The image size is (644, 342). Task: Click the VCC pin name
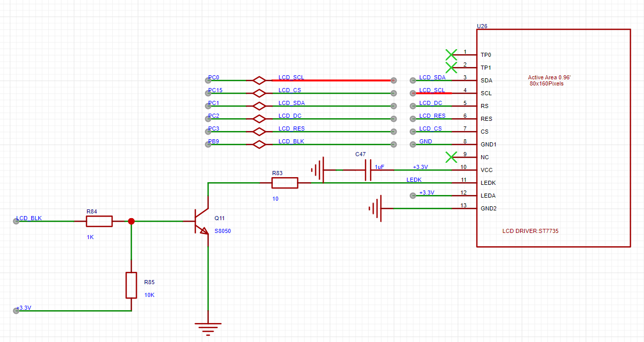pyautogui.click(x=487, y=170)
